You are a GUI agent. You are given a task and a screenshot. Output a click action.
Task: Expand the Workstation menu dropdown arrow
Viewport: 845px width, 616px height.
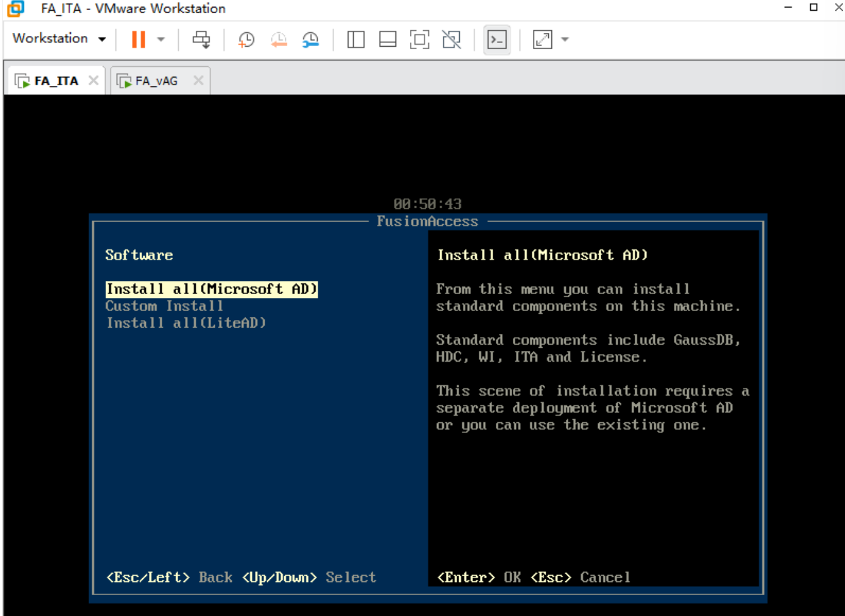[102, 39]
